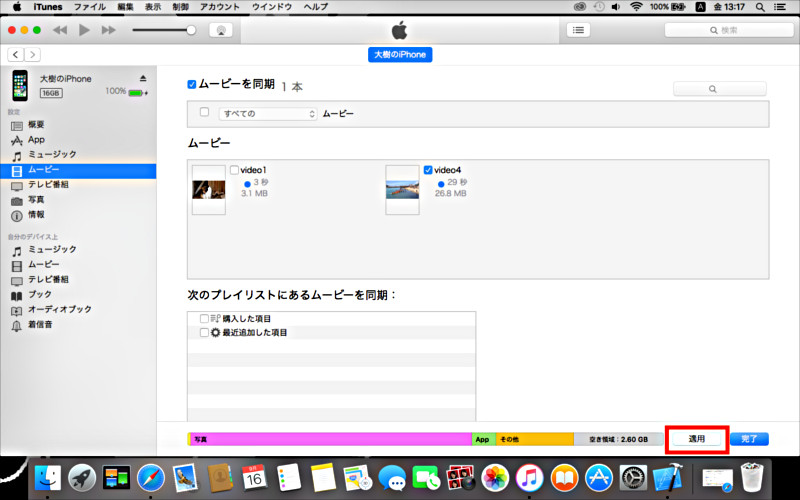This screenshot has width=800, height=500.
Task: Select the highlighted ムービー settings item
Action: tap(78, 170)
